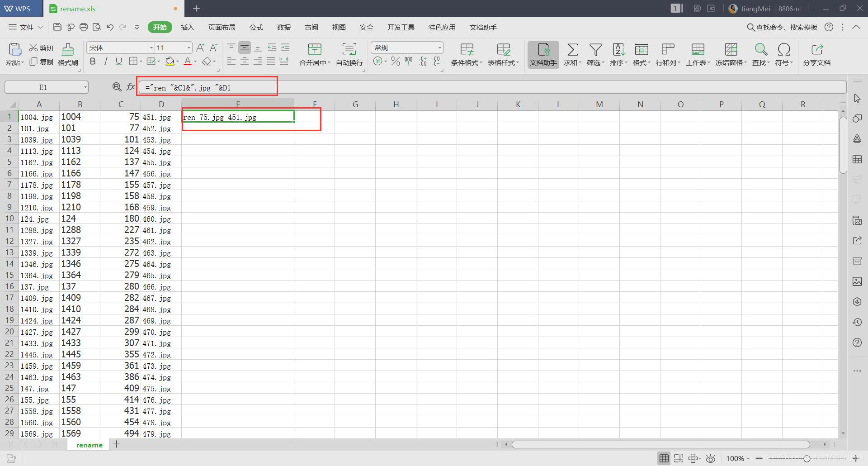Open the 插入 (Insert) tab
868x466 pixels.
pos(187,27)
